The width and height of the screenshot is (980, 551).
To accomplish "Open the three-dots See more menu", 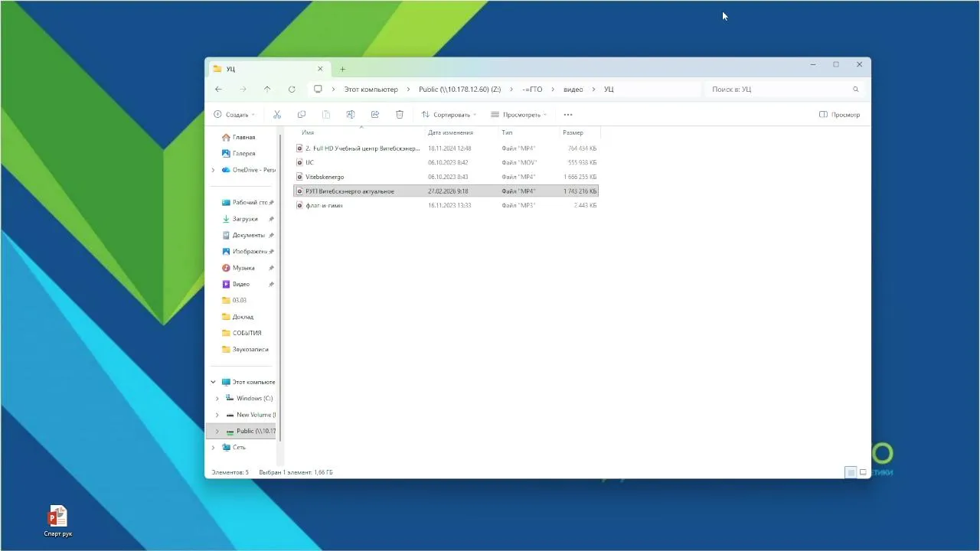I will pos(568,115).
